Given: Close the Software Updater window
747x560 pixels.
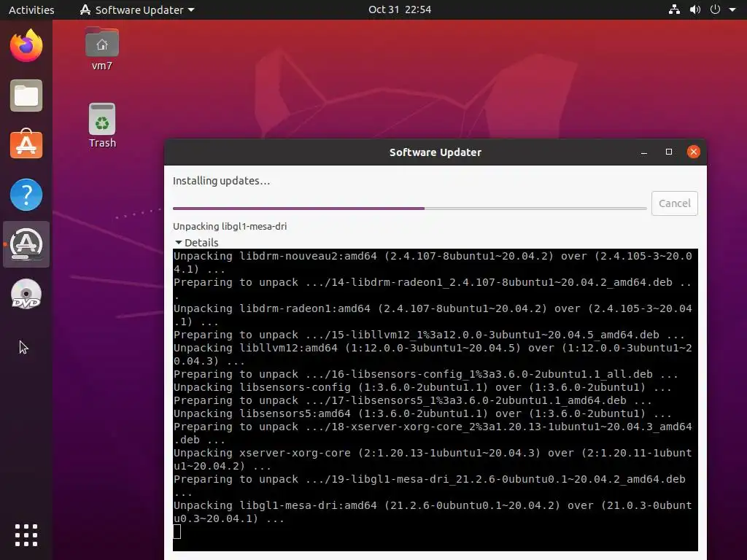Looking at the screenshot, I should pos(694,152).
